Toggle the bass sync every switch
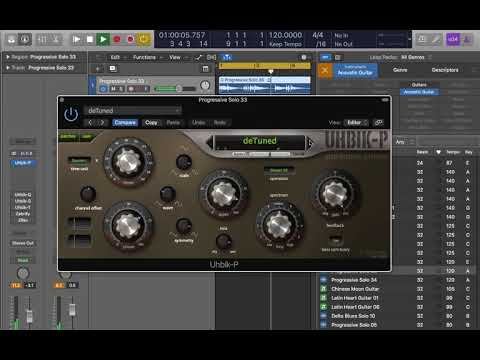 pos(335,240)
